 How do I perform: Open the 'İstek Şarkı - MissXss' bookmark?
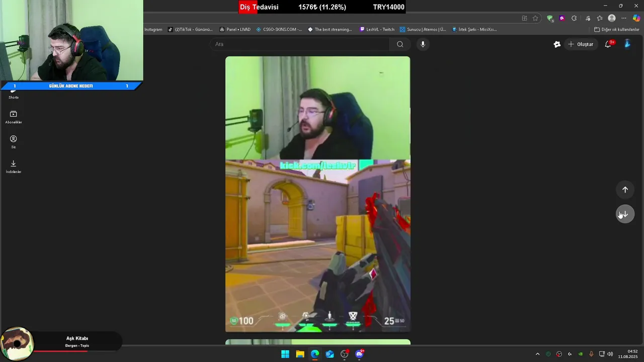pyautogui.click(x=474, y=30)
